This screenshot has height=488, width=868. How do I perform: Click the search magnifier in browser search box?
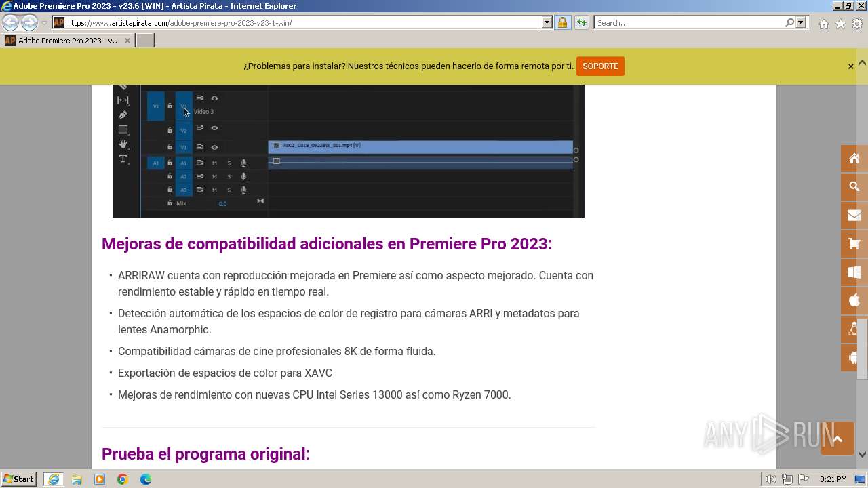click(789, 22)
